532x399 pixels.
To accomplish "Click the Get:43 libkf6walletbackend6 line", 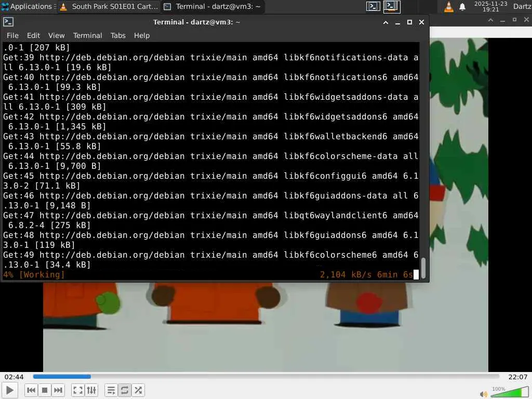I will pos(211,141).
